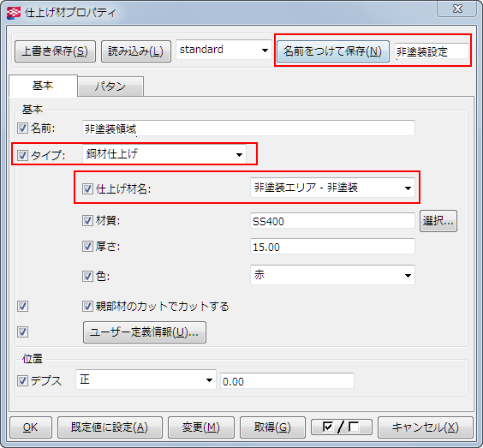Click the SS400 material field
This screenshot has width=483, height=448.
[x=332, y=221]
